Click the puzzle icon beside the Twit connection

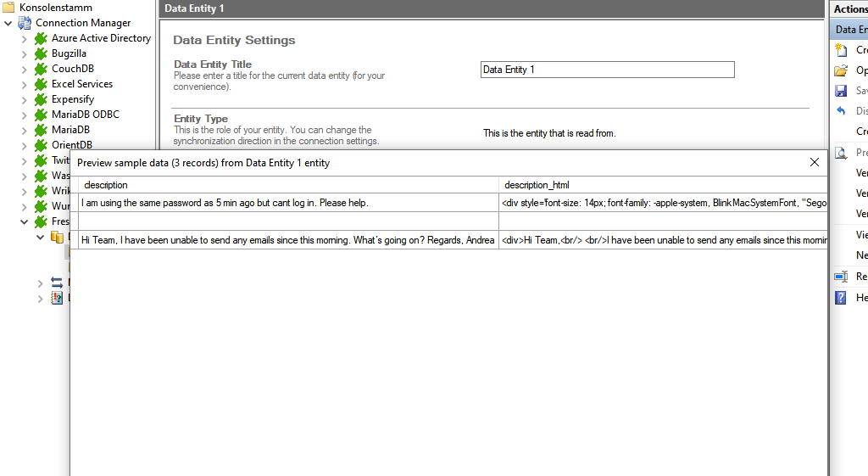(x=41, y=160)
